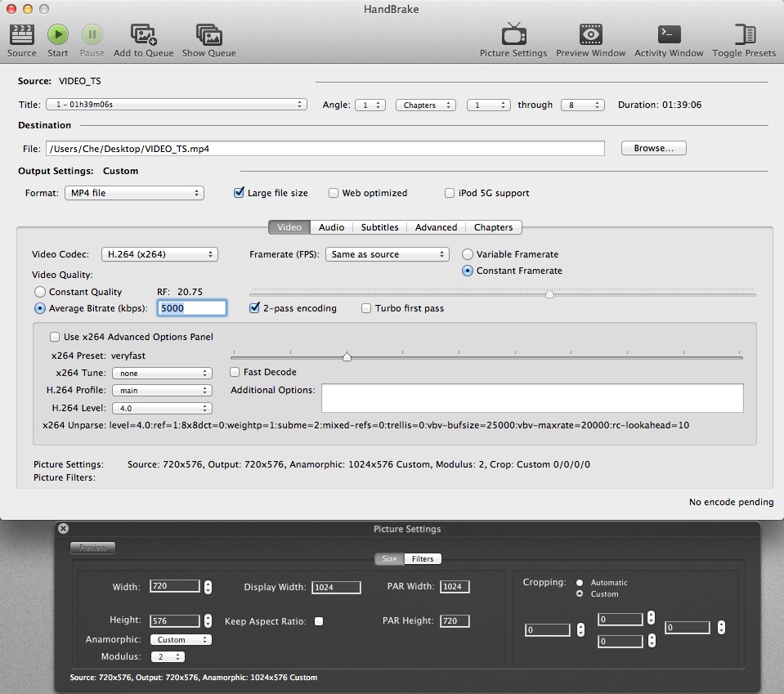
Task: Open the Video Codec dropdown
Action: tap(159, 254)
